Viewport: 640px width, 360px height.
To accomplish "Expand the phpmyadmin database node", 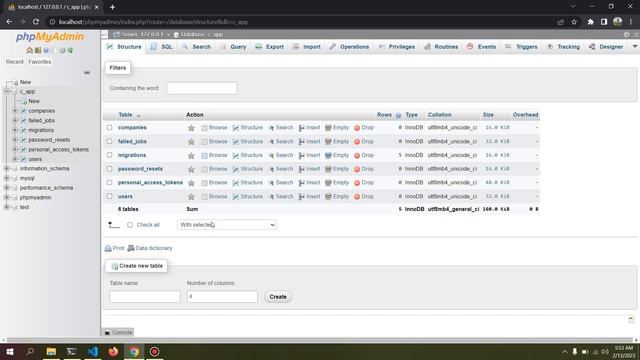I will pyautogui.click(x=7, y=198).
